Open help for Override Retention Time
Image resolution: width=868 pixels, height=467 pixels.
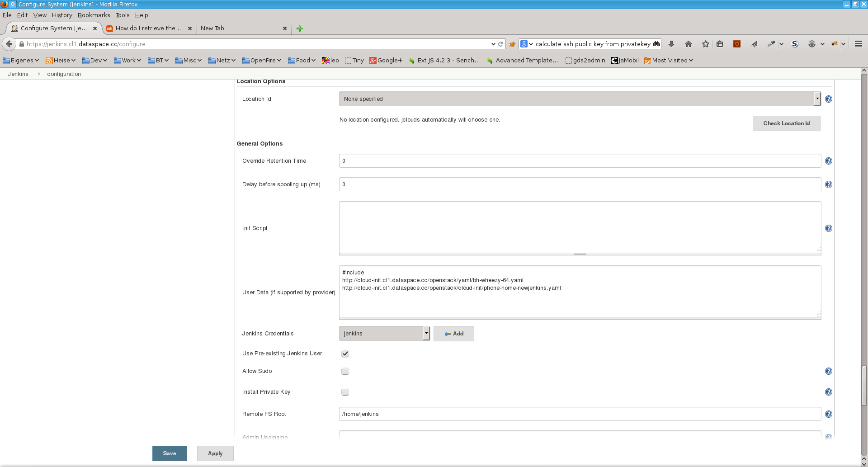click(x=828, y=161)
